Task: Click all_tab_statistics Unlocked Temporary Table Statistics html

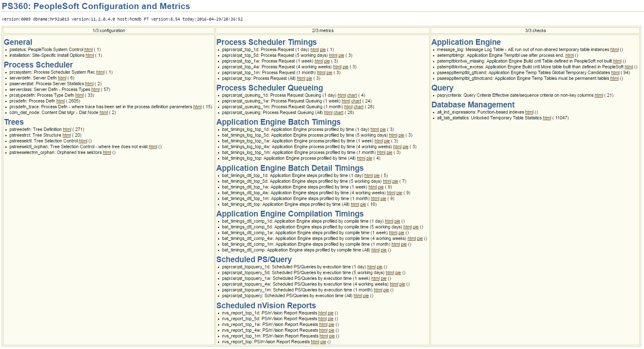Action: (x=547, y=118)
